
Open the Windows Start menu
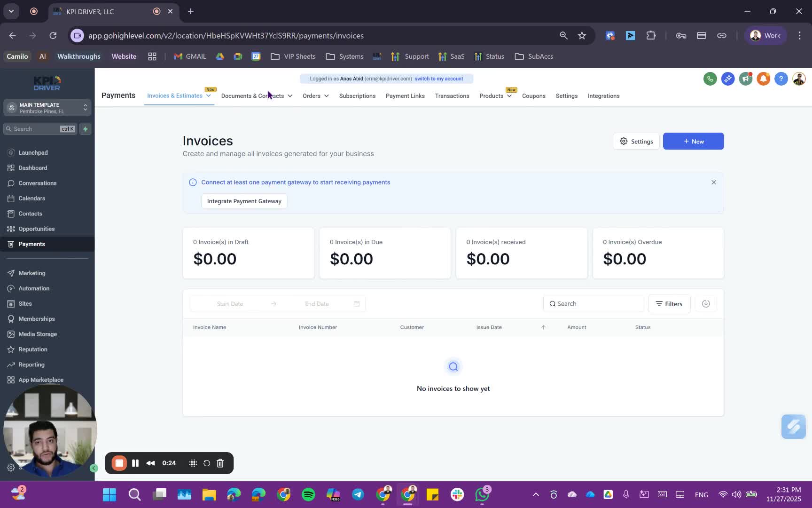(109, 494)
